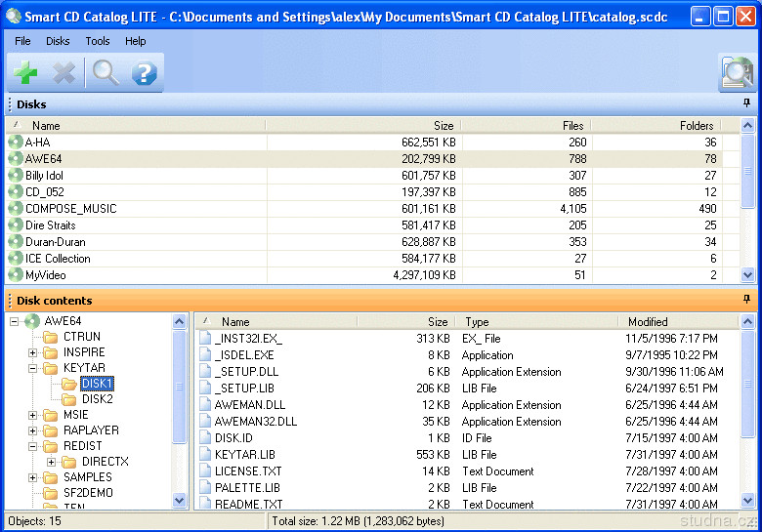This screenshot has width=762, height=532.
Task: Click the AWE64 disc icon in tree
Action: tap(32, 321)
